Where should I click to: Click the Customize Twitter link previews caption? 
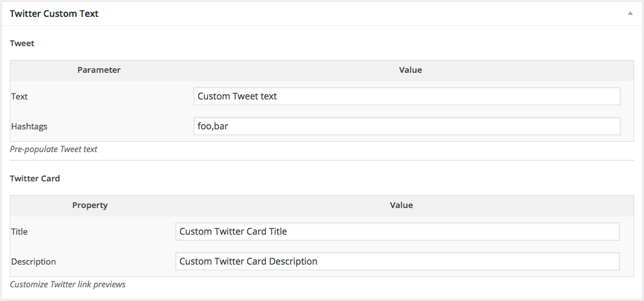pyautogui.click(x=68, y=284)
